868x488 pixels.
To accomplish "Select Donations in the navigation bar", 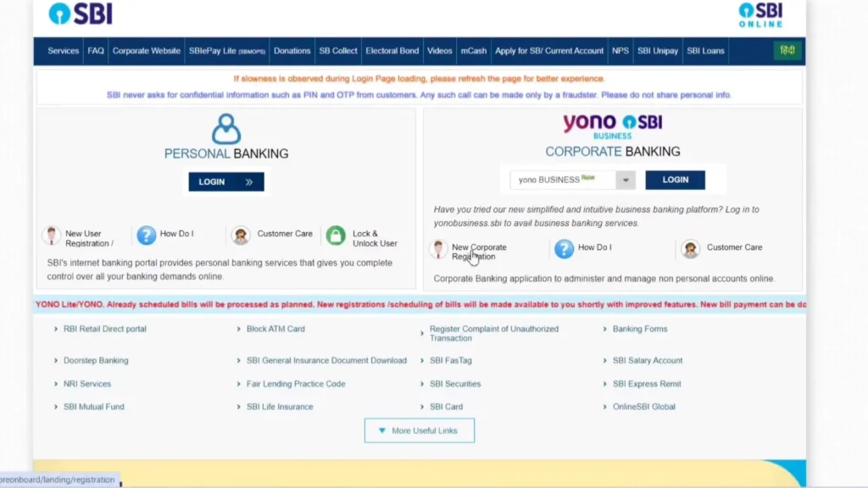I will [292, 51].
